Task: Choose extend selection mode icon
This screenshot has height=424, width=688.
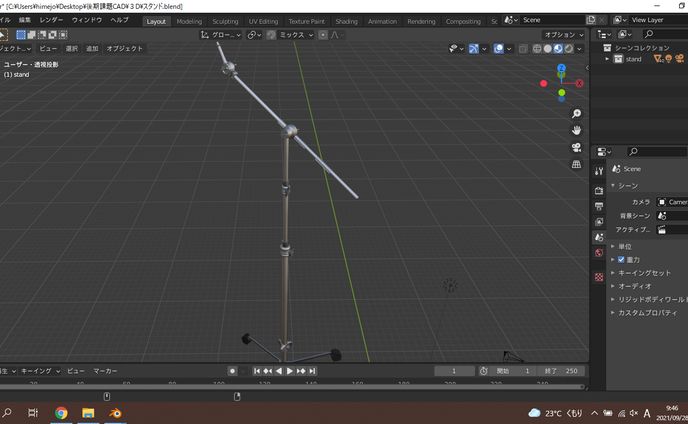Action: click(31, 35)
